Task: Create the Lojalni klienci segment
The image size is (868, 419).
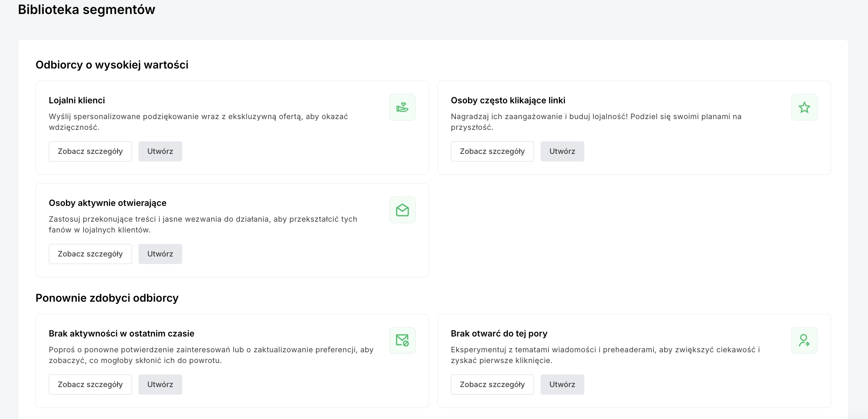Action: click(x=160, y=151)
